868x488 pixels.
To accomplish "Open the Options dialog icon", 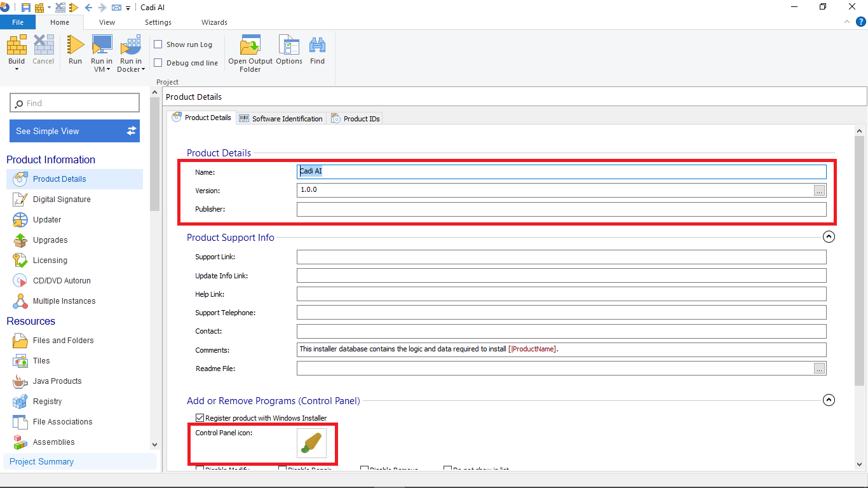I will pyautogui.click(x=289, y=47).
